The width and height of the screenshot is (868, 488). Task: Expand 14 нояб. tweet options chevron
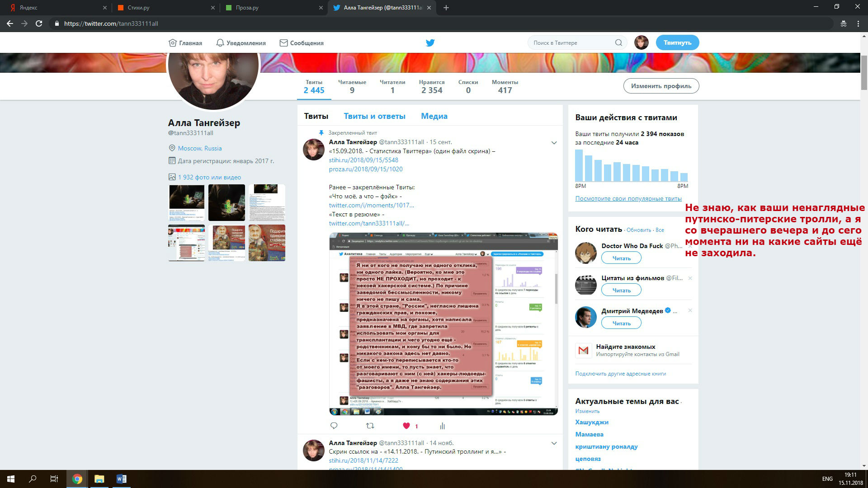click(554, 443)
